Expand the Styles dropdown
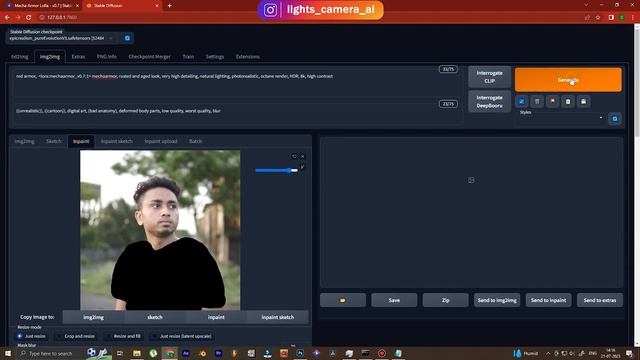 pyautogui.click(x=560, y=118)
